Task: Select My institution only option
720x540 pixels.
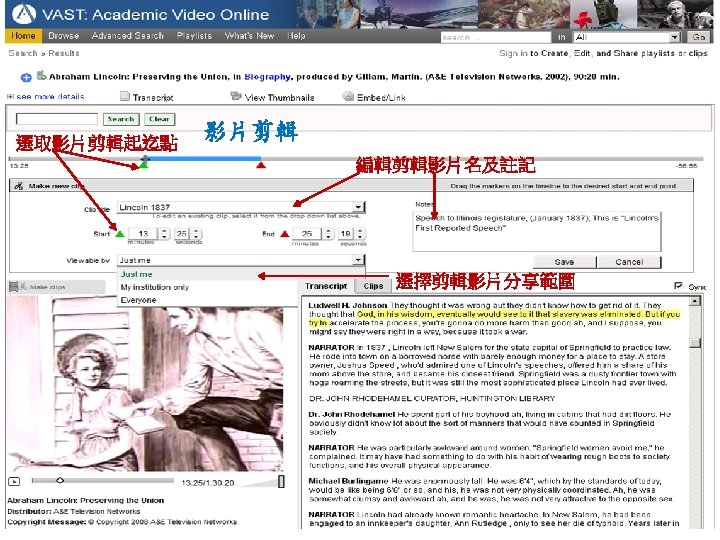Action: click(155, 287)
